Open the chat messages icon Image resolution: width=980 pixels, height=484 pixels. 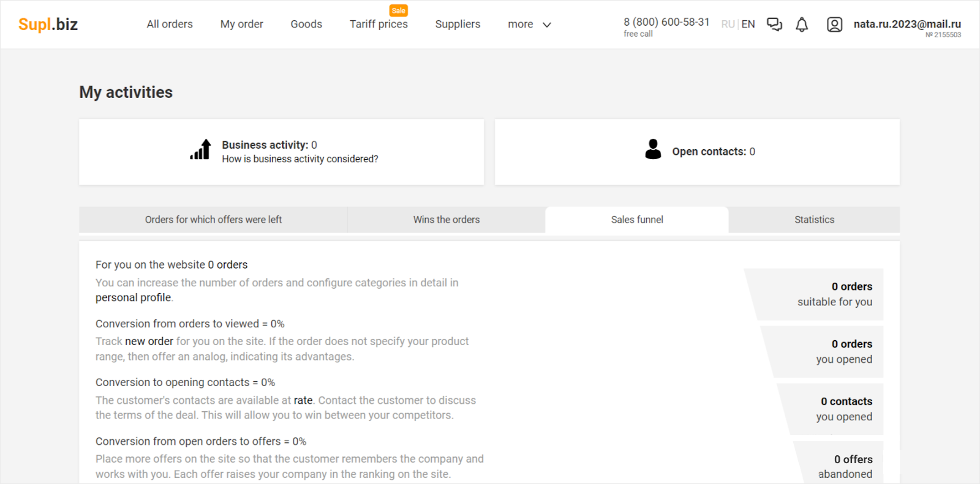[774, 24]
